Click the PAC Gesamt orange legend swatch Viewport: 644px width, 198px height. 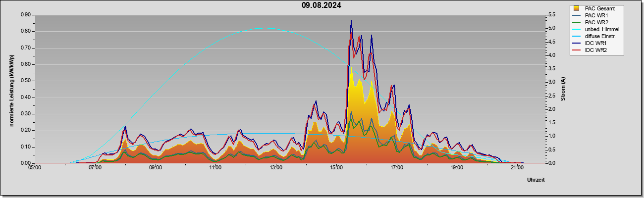[577, 8]
